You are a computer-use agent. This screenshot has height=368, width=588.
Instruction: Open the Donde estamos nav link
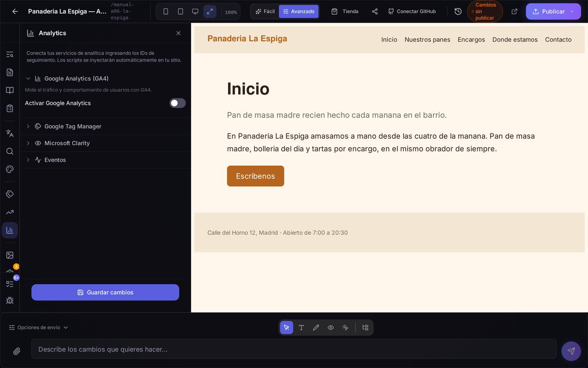click(x=515, y=40)
